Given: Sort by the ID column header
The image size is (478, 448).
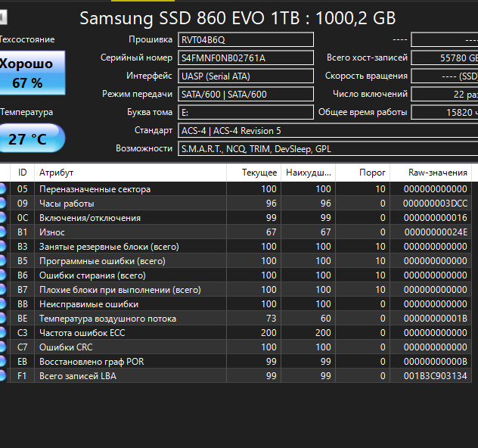Looking at the screenshot, I should (22, 173).
